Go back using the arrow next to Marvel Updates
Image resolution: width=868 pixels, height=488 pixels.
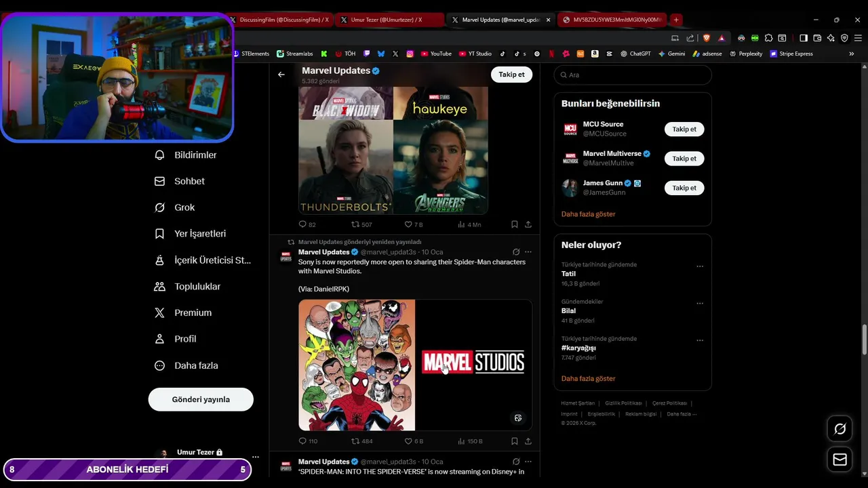click(281, 75)
